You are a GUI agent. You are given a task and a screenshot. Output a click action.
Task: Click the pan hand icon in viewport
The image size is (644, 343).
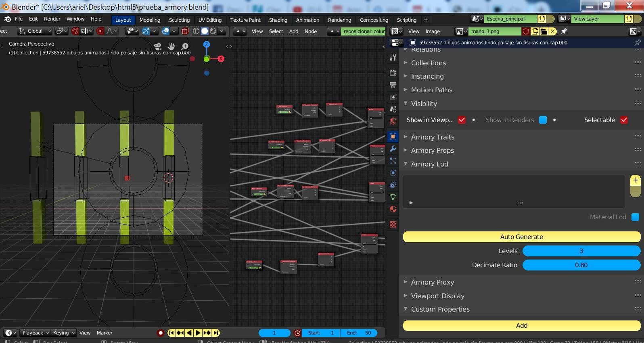tap(171, 47)
